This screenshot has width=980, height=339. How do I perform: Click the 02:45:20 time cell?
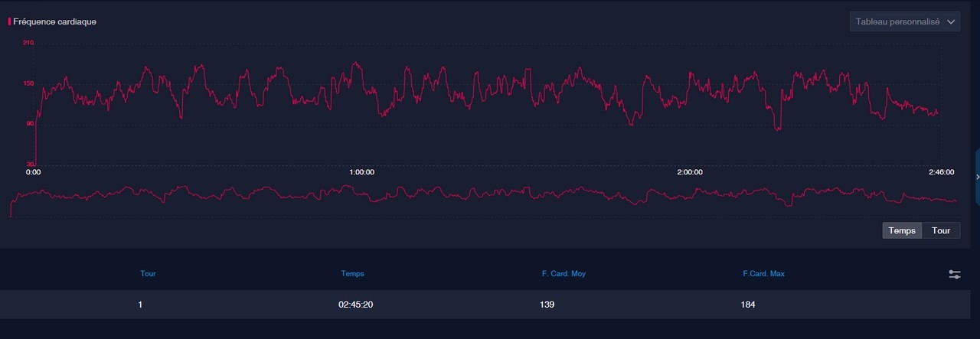(x=356, y=305)
